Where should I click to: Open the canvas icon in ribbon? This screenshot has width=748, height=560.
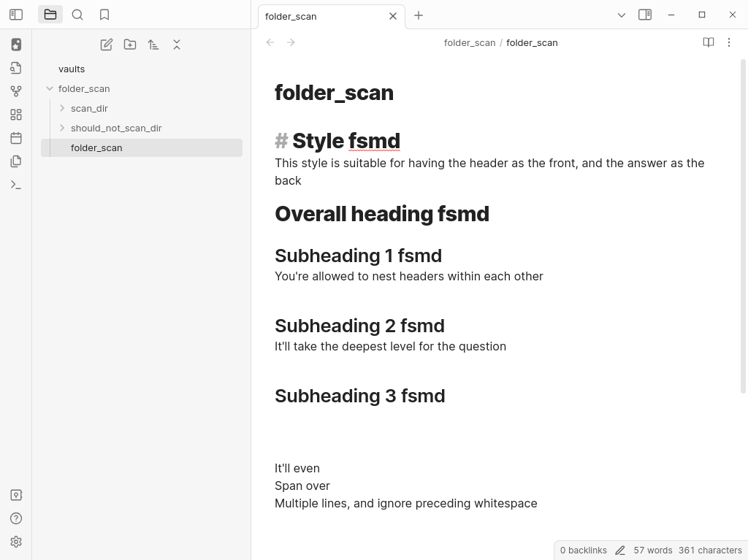pyautogui.click(x=16, y=115)
